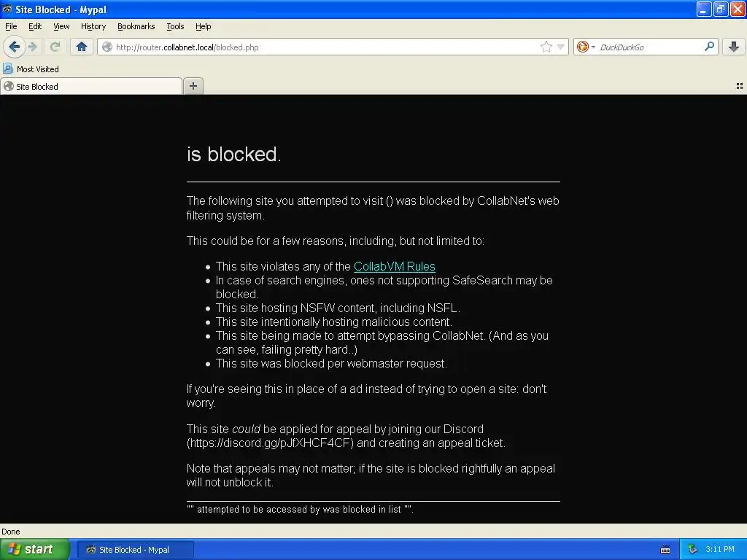Open the Help menu

pos(204,26)
